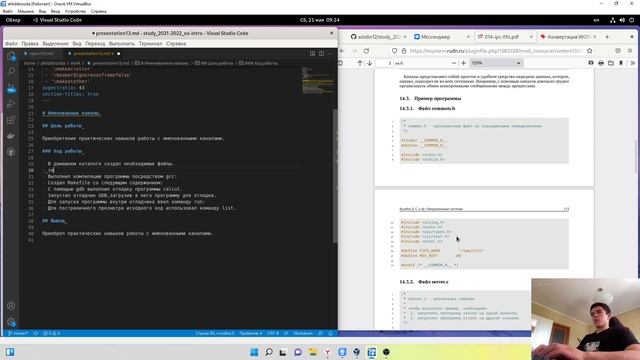Open the 'en' keyboard layout indicator
The height and width of the screenshot is (360, 640).
(x=596, y=20)
